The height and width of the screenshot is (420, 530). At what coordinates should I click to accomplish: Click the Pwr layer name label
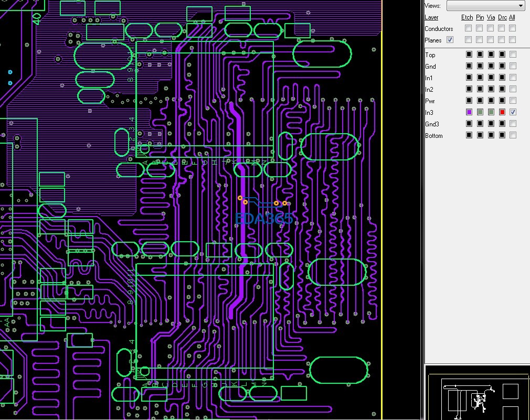(430, 101)
